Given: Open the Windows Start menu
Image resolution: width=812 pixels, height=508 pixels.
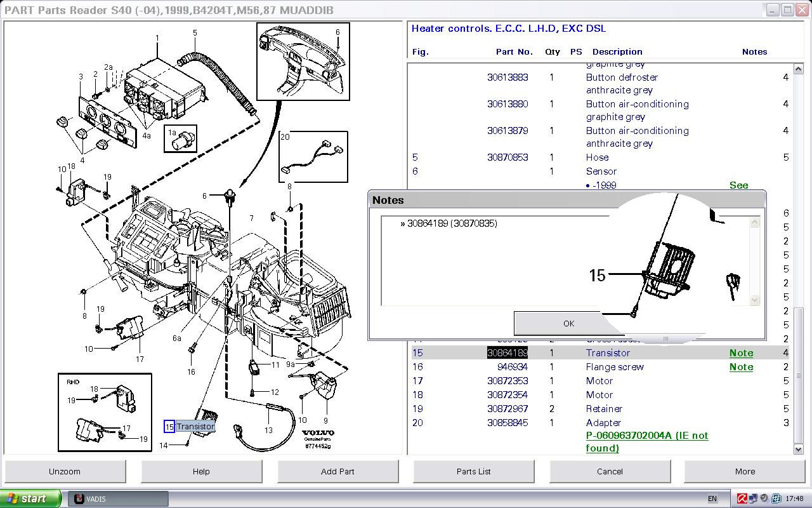Looking at the screenshot, I should [31, 498].
